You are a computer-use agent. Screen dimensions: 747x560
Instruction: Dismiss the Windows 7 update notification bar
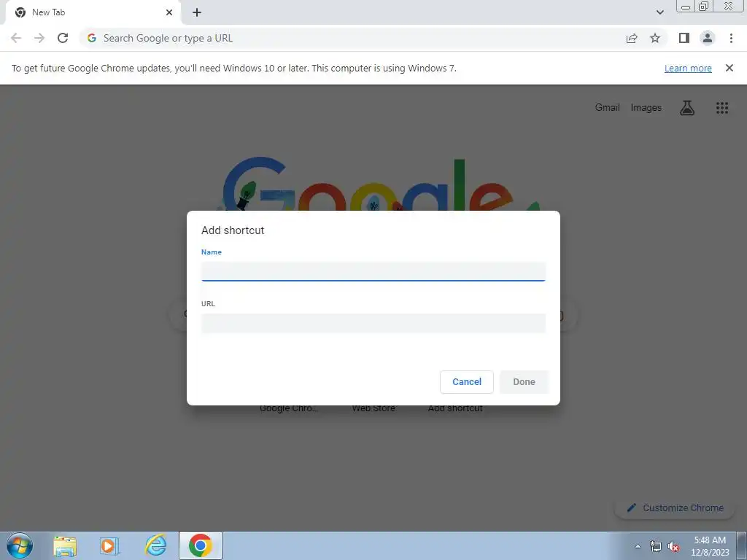729,68
